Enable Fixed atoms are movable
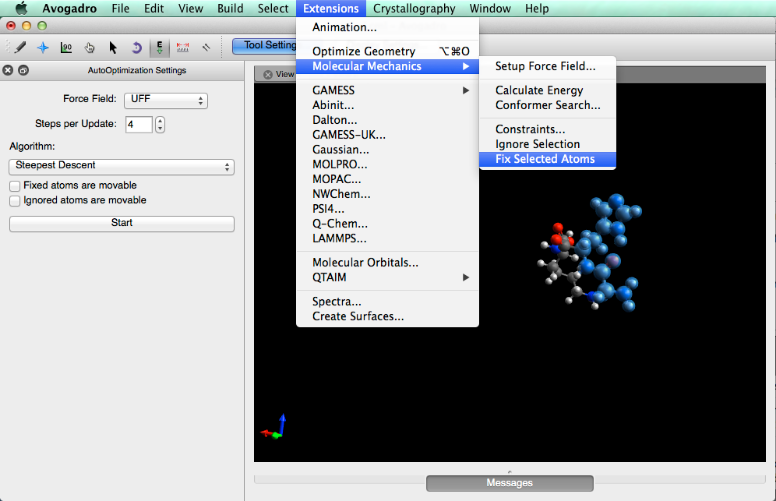Screen dimensions: 776x501 15,186
